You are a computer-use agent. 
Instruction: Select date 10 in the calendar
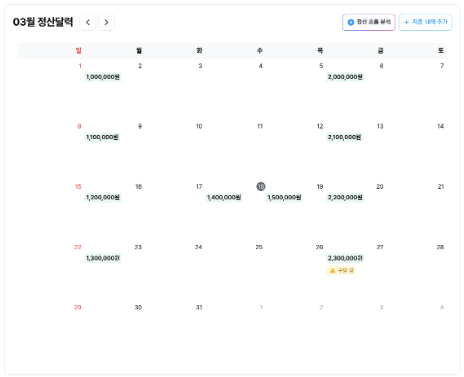pos(199,126)
